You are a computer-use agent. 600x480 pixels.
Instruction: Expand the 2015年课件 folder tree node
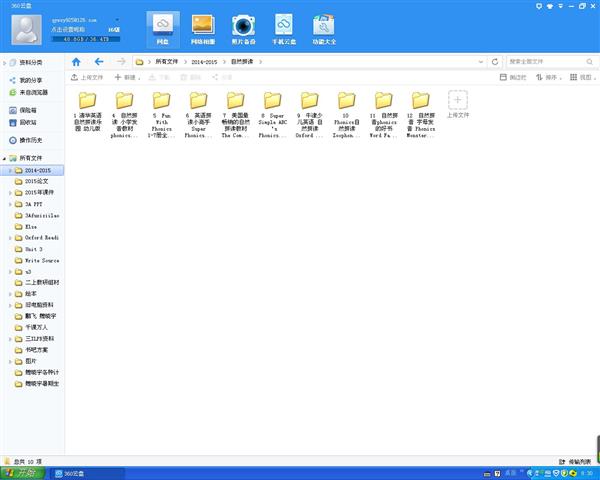9,191
